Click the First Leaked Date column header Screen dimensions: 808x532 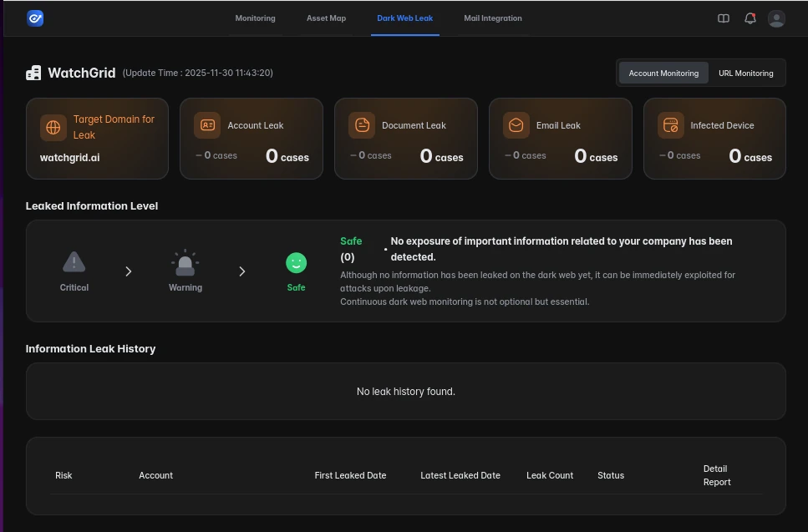tap(350, 475)
